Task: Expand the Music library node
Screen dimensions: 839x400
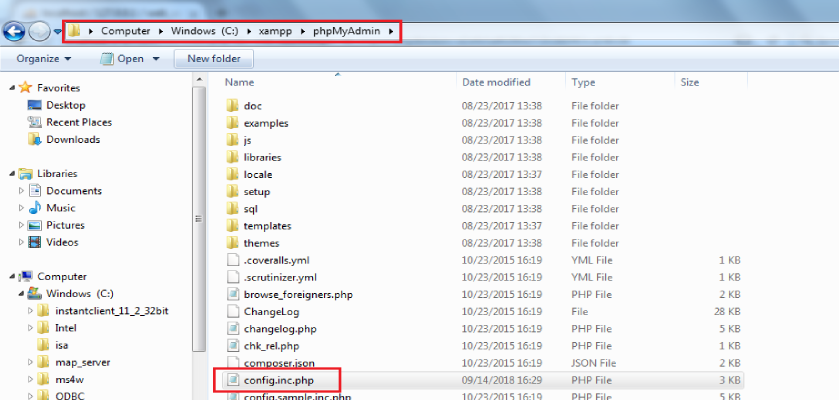Action: [x=21, y=208]
